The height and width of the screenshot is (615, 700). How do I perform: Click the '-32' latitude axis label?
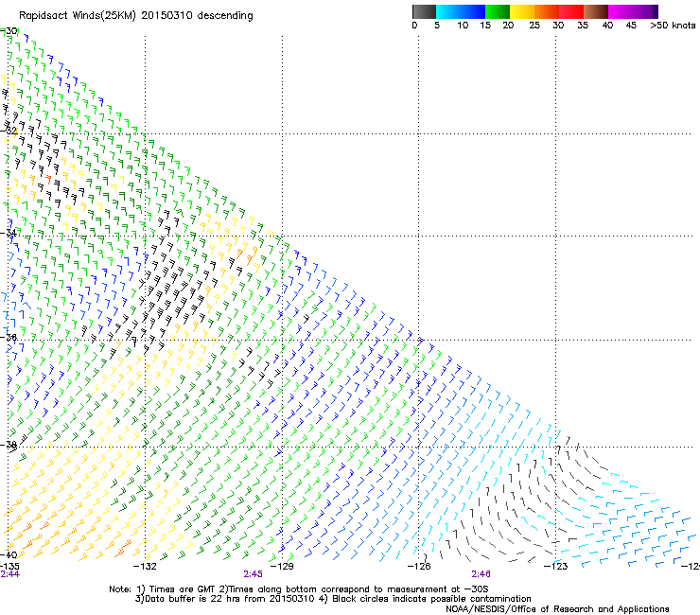(9, 131)
